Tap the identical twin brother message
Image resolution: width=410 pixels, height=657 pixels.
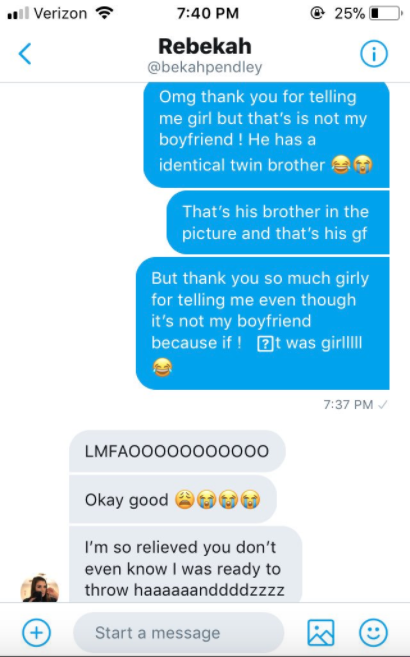pyautogui.click(x=266, y=133)
